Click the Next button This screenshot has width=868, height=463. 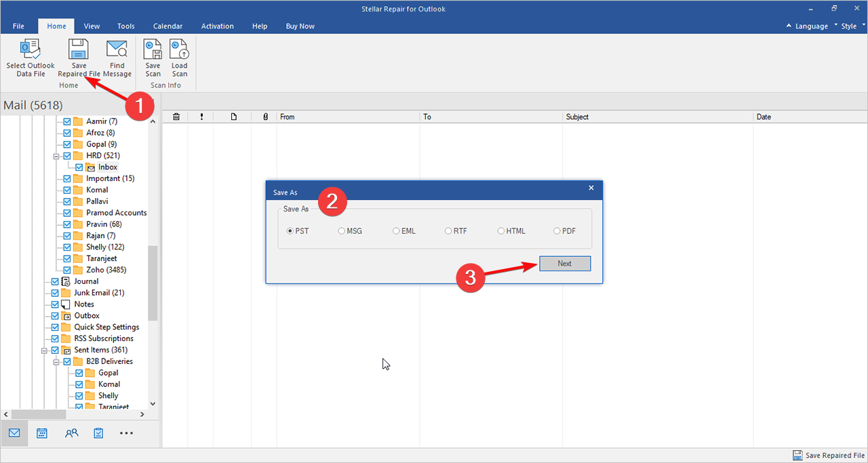565,264
